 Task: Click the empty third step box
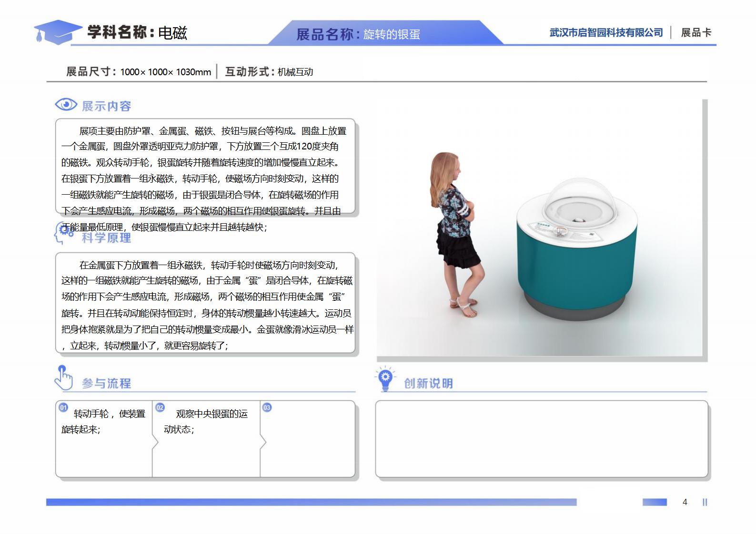(x=308, y=439)
